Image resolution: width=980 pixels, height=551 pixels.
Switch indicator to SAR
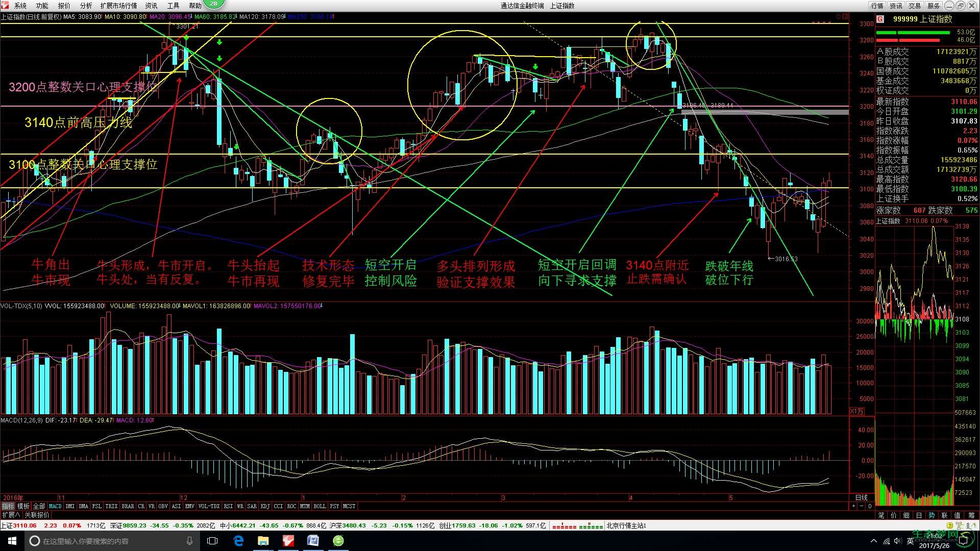(252, 506)
